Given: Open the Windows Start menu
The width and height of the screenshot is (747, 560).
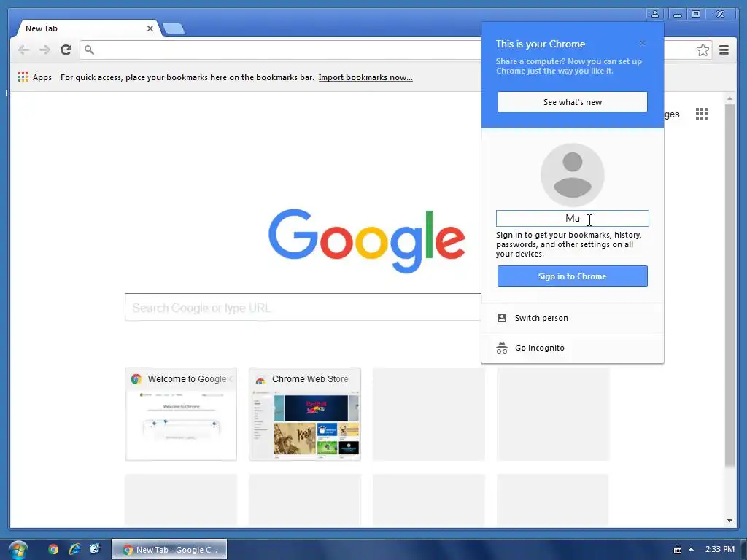Looking at the screenshot, I should [18, 550].
